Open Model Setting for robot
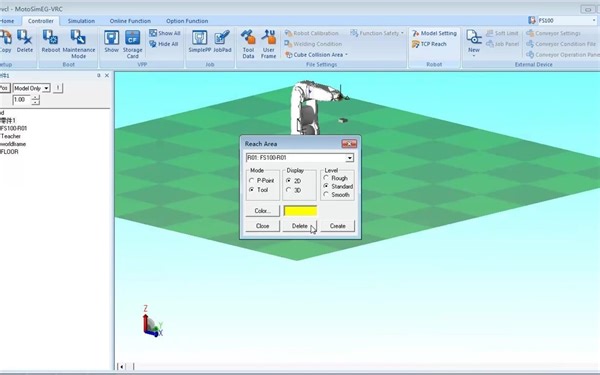Screen dimensions: 600x375 click(x=434, y=33)
